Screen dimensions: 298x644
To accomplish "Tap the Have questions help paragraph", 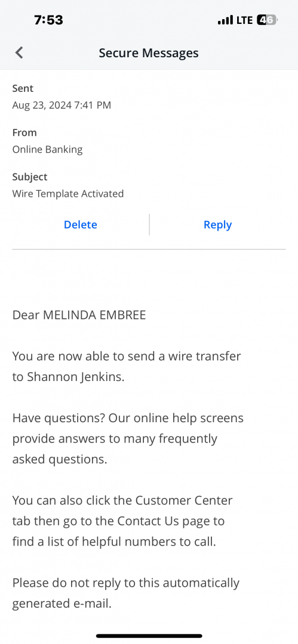I will click(x=128, y=439).
